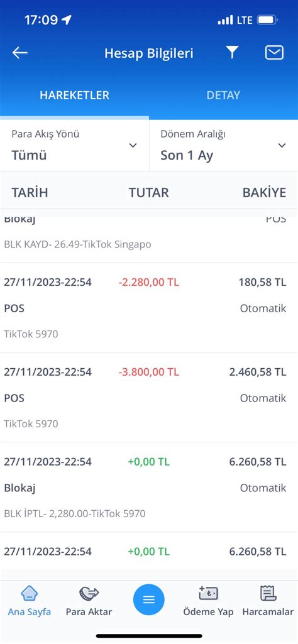
Task: Expand the Dönem Aralığı dropdown
Action: coord(224,145)
